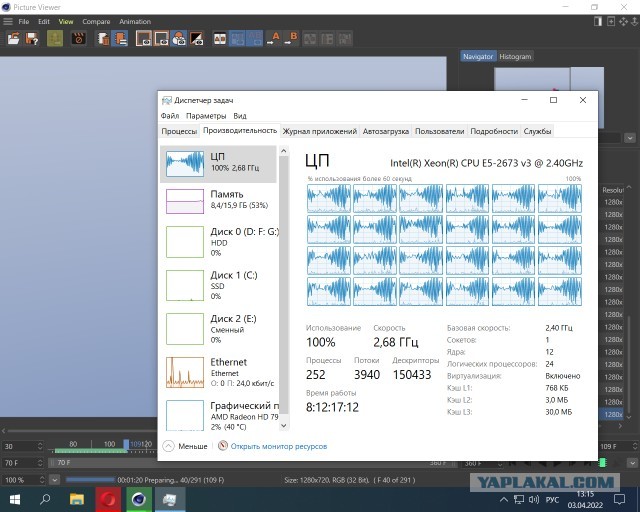The width and height of the screenshot is (640, 512).
Task: Click the Set as B icon
Action: click(x=291, y=39)
